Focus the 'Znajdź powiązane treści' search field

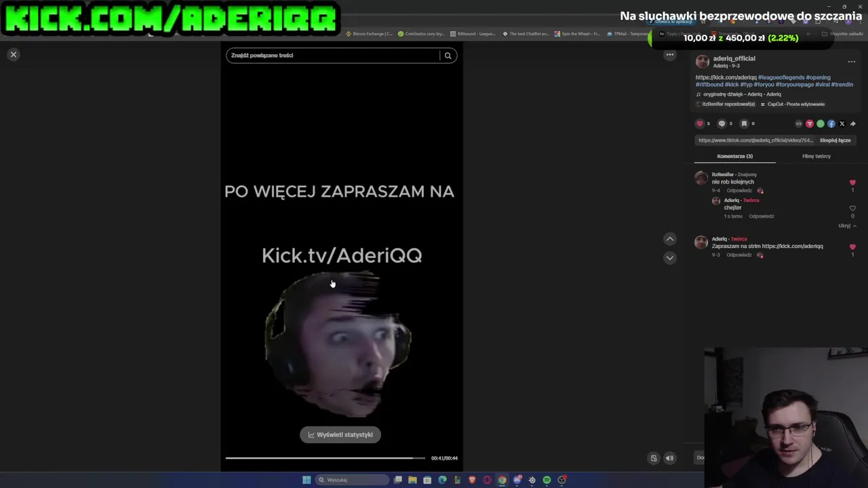[x=332, y=56]
